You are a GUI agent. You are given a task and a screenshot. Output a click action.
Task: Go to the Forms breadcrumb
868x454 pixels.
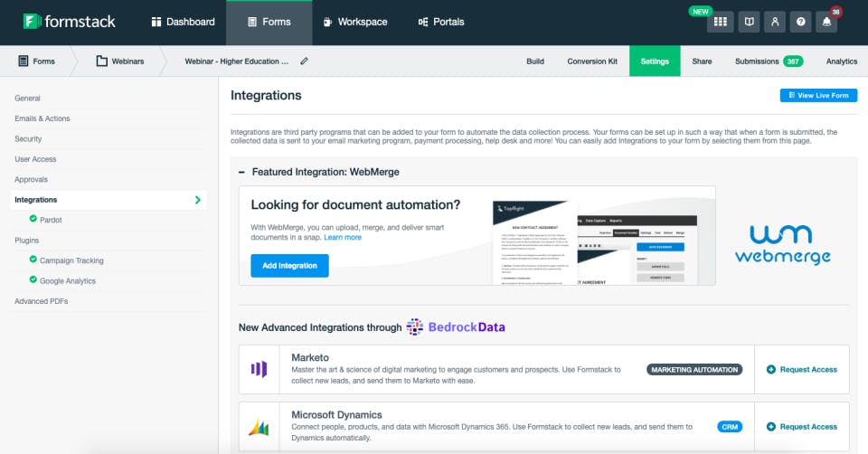(x=36, y=61)
